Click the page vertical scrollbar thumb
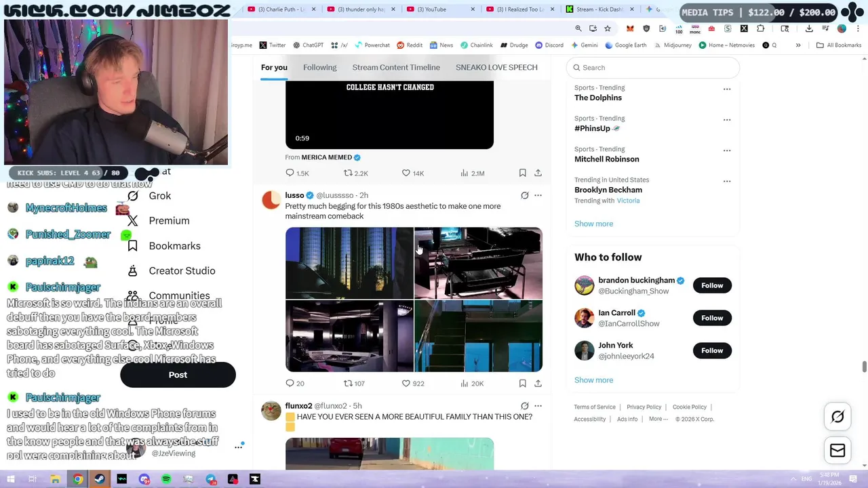Image resolution: width=868 pixels, height=488 pixels. pyautogui.click(x=864, y=367)
